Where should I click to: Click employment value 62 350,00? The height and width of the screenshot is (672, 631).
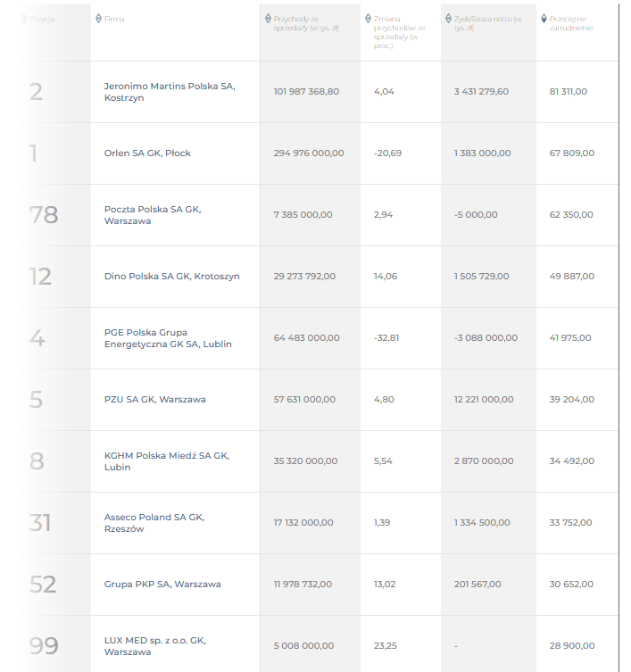tap(571, 215)
